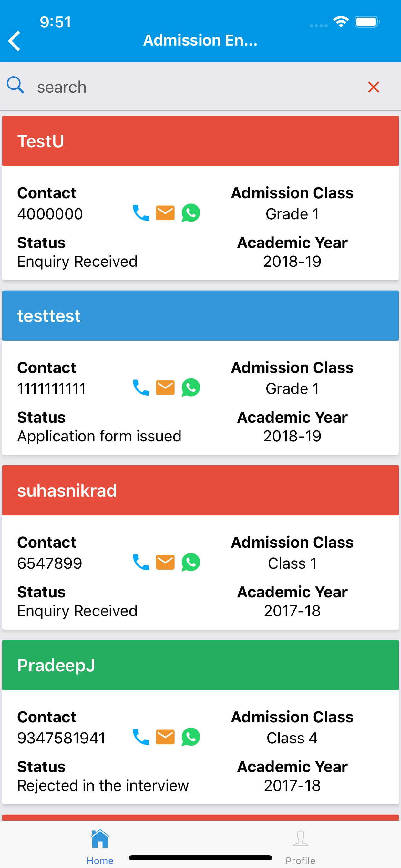Call TestU using the phone icon

(x=141, y=213)
